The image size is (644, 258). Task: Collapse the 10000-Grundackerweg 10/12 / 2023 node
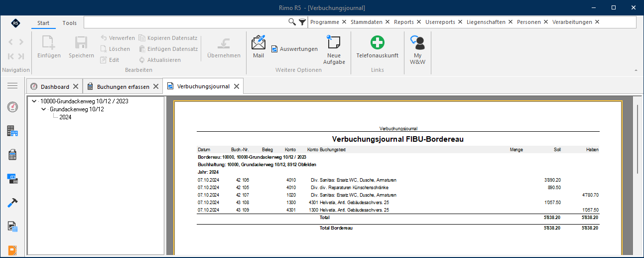(x=34, y=101)
